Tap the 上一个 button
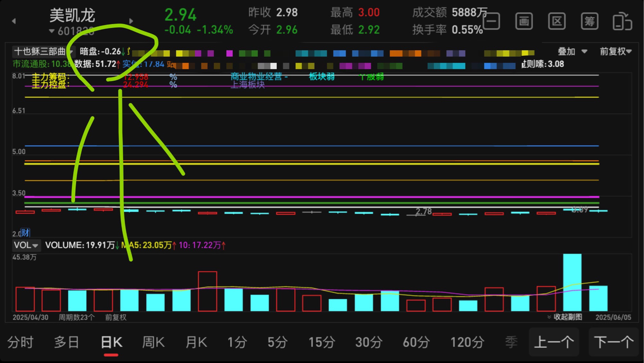Screen dimensions: 644x363 pyautogui.click(x=554, y=342)
